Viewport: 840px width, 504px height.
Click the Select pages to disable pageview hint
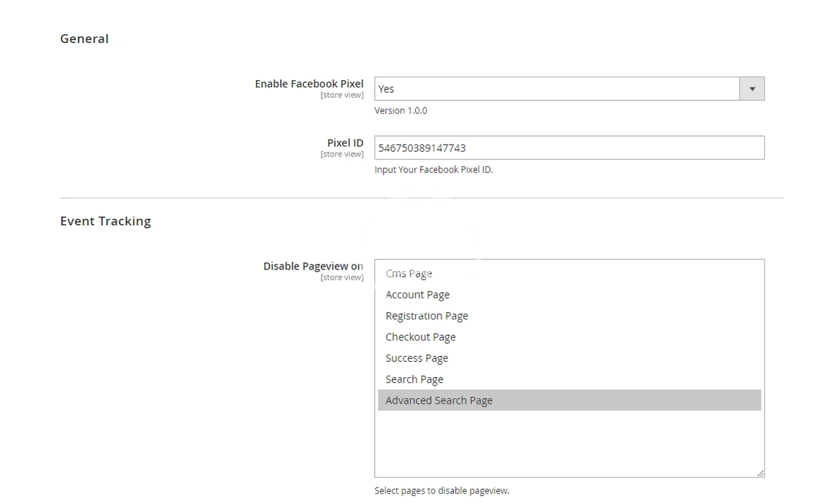tap(442, 491)
